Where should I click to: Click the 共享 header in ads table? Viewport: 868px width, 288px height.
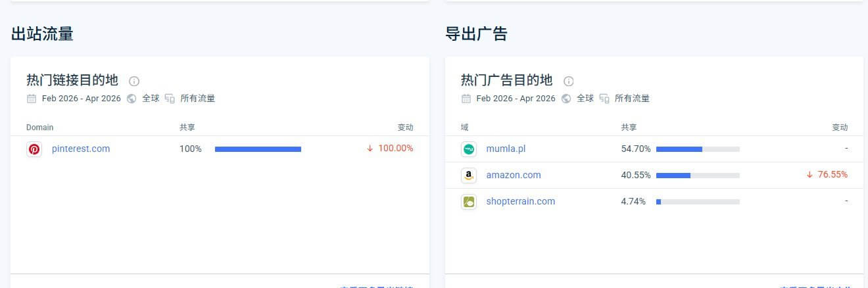(629, 128)
